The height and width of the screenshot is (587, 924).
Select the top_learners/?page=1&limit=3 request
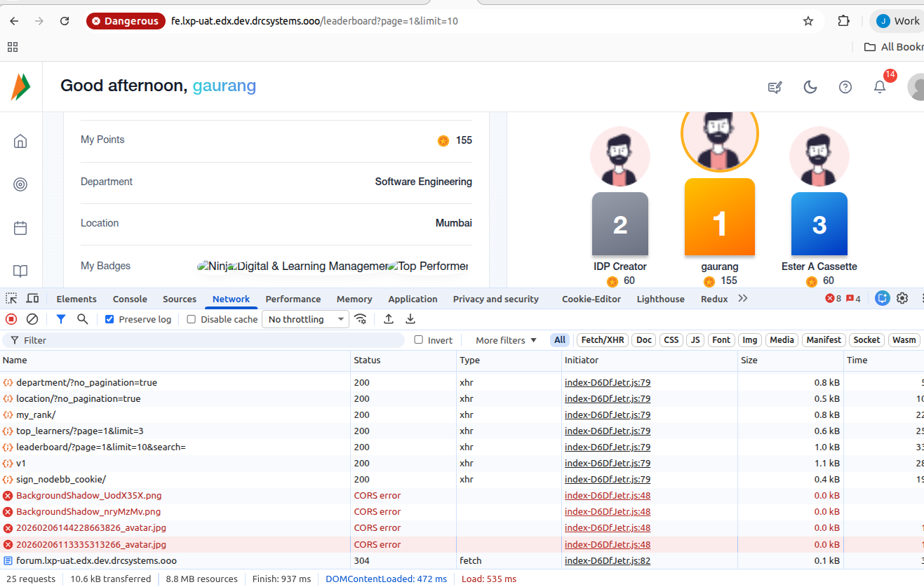pyautogui.click(x=462, y=431)
